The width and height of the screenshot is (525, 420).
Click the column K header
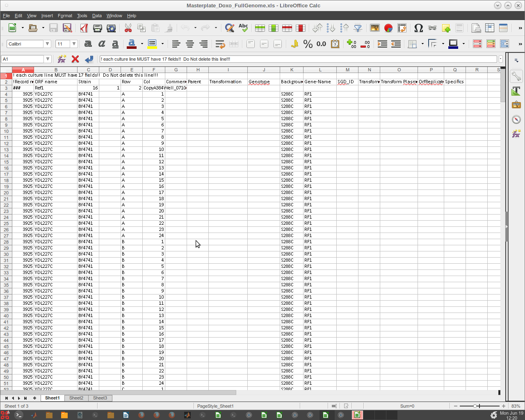coord(292,70)
